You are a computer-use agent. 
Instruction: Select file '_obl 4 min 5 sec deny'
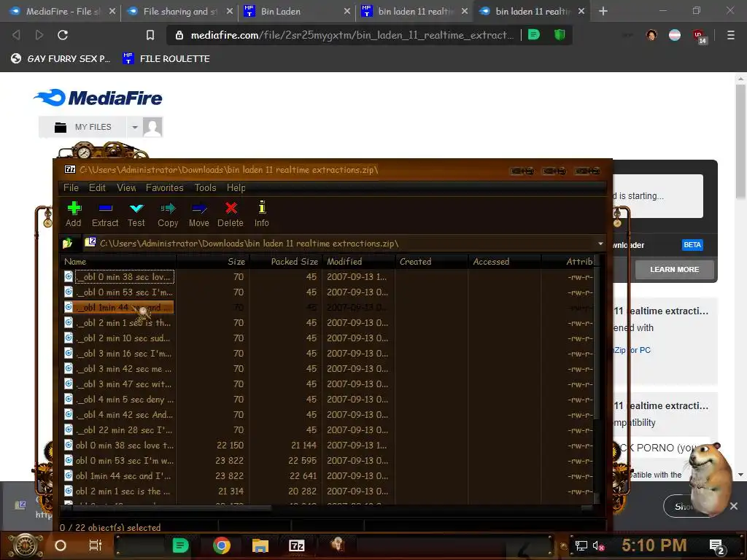119,399
